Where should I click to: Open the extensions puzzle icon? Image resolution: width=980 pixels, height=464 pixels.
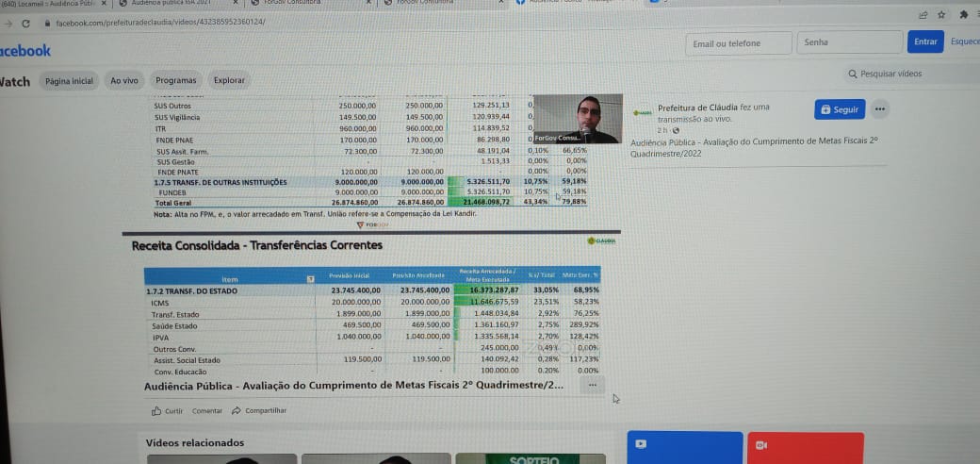click(x=963, y=15)
